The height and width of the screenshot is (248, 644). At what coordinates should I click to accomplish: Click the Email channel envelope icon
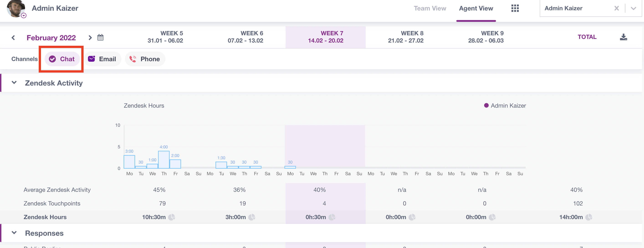click(92, 59)
